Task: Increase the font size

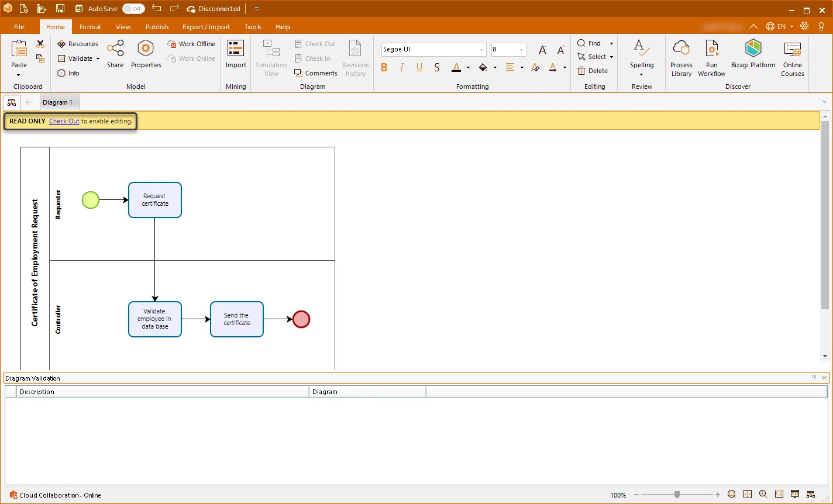Action: [x=543, y=50]
